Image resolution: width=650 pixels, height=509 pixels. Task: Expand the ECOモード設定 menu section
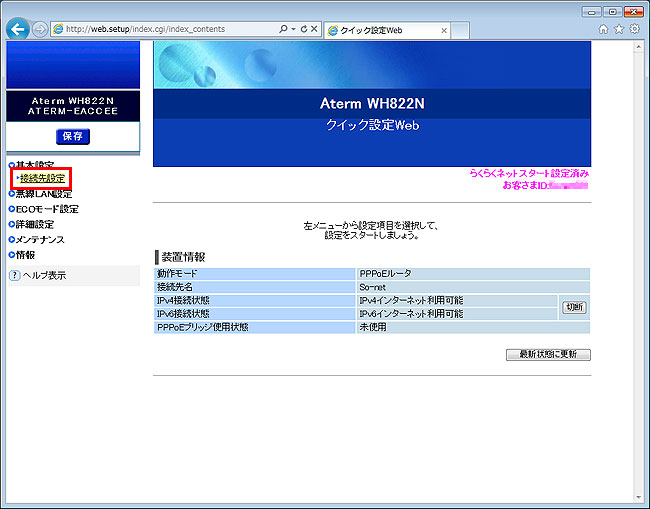click(46, 209)
